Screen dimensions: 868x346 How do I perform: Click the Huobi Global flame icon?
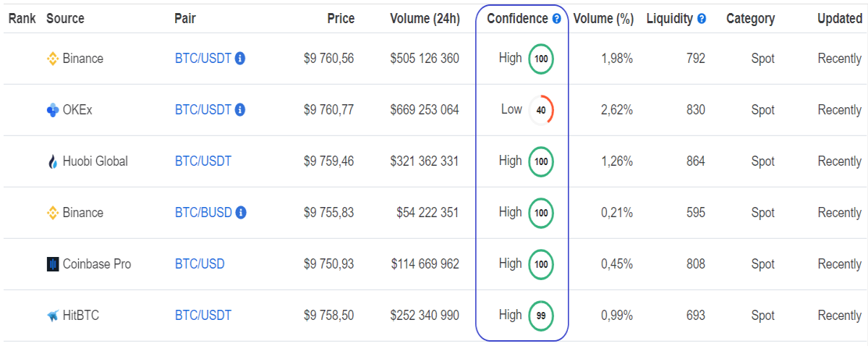click(x=52, y=161)
